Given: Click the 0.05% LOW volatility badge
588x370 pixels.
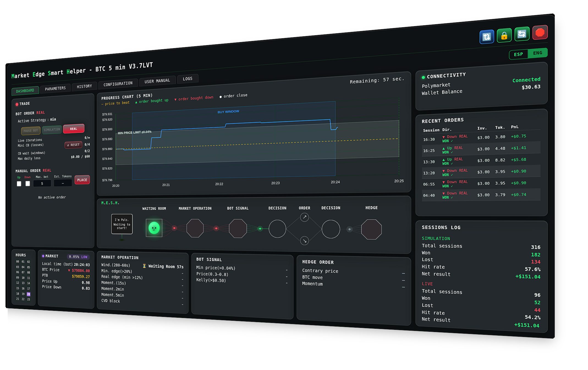Looking at the screenshot, I should coord(78,257).
